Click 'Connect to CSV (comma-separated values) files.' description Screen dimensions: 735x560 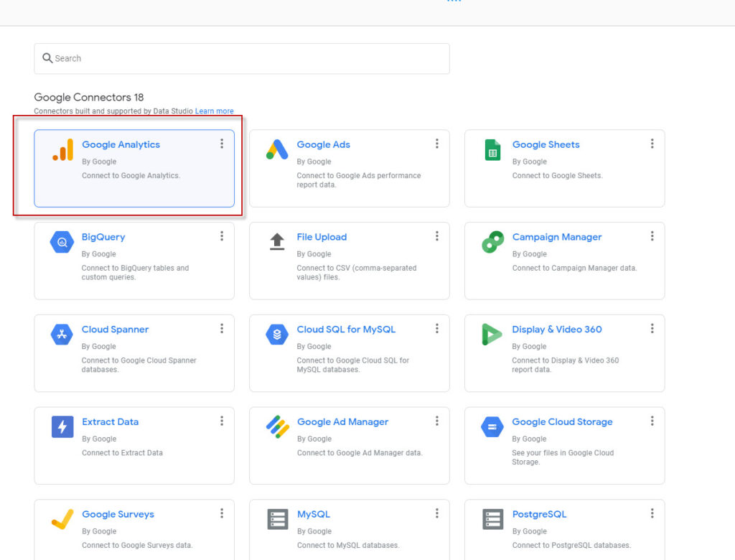(356, 273)
